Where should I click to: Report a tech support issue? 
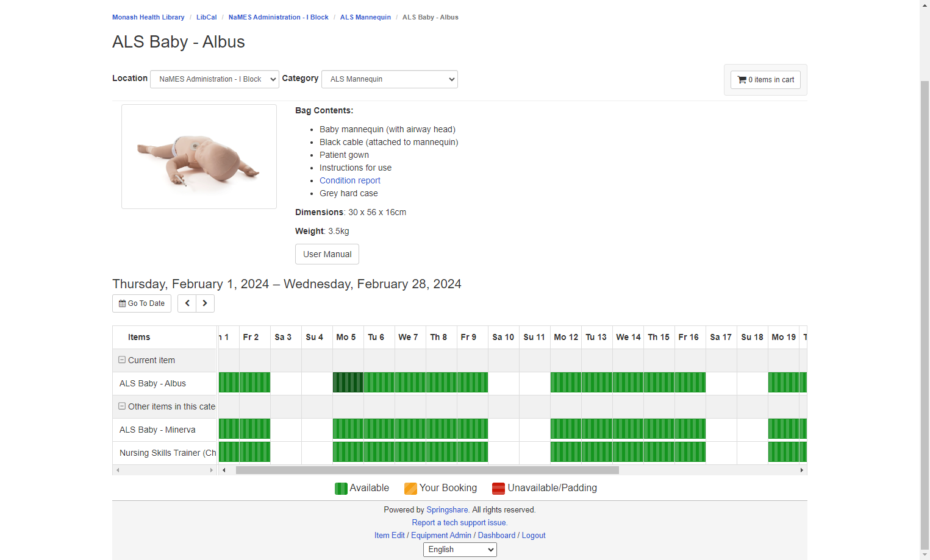460,523
